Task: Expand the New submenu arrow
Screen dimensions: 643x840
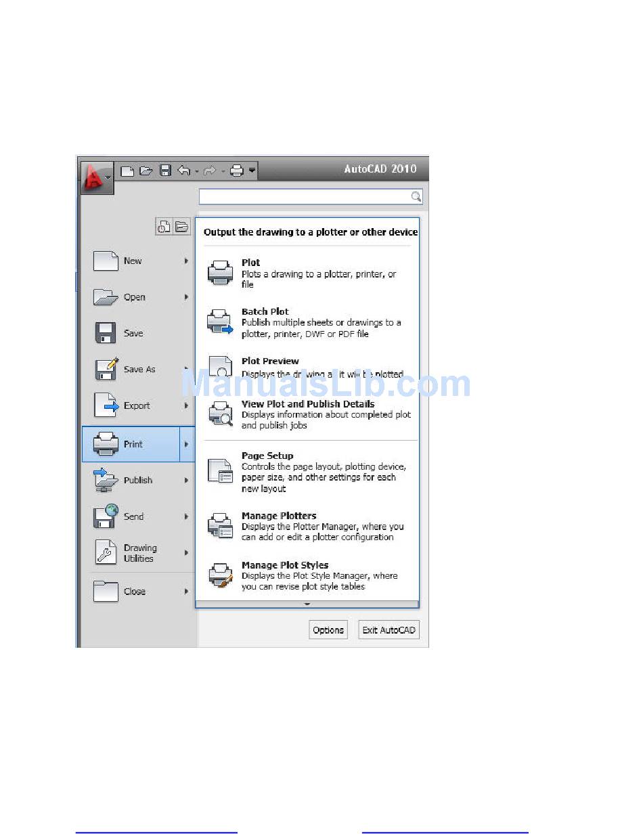Action: tap(186, 261)
